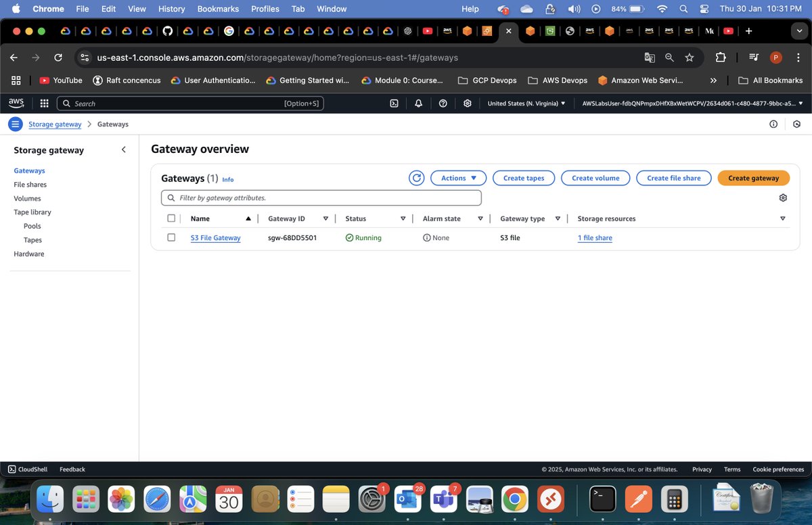Open AWS console settings gear in header

coord(467,104)
